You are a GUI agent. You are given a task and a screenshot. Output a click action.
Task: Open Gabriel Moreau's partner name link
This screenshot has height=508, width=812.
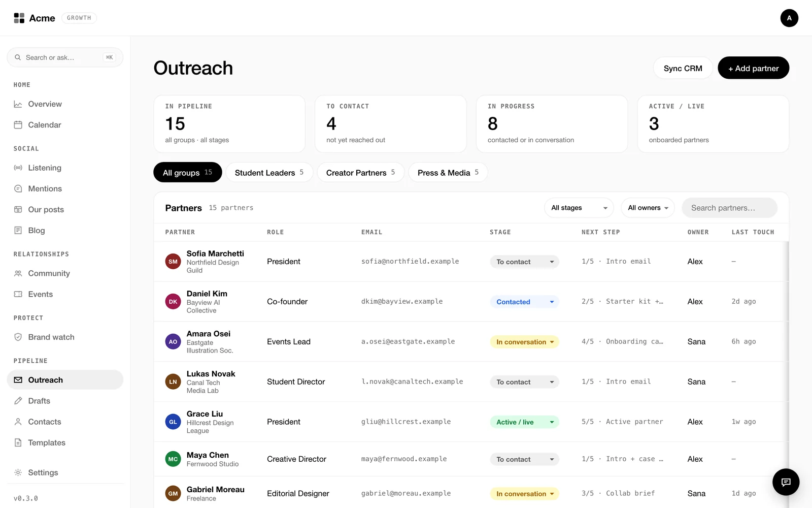point(215,490)
